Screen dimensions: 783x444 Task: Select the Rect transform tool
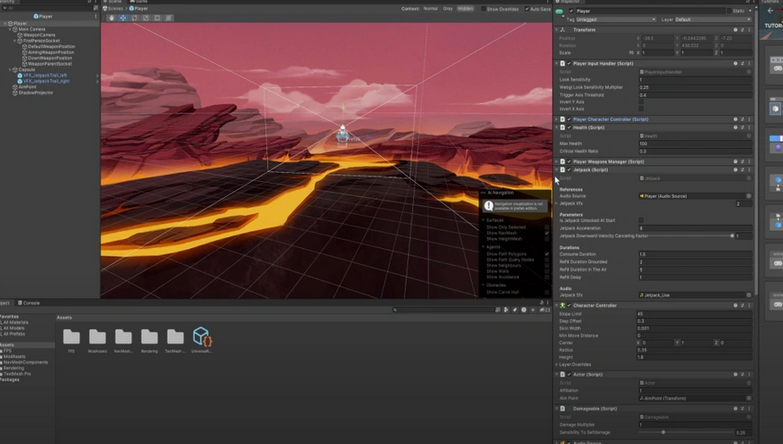157,18
